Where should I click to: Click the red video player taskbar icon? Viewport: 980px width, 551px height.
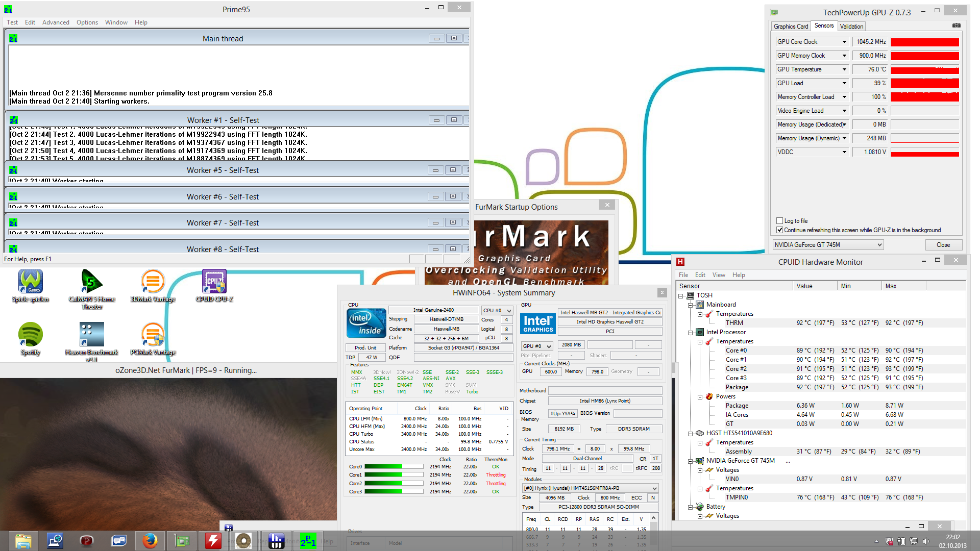[x=87, y=541]
